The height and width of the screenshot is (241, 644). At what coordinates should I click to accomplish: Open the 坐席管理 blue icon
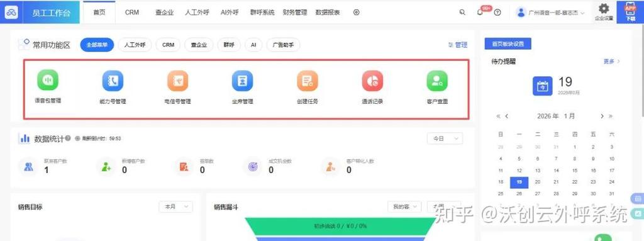(242, 81)
